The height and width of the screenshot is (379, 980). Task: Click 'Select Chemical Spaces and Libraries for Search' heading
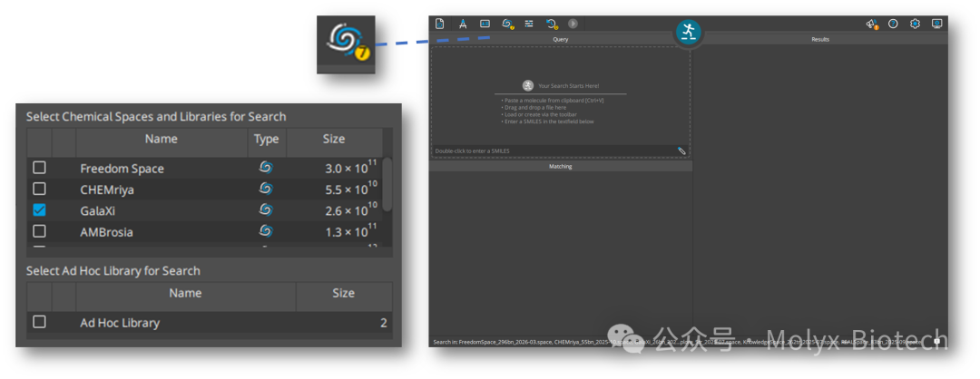tap(156, 117)
